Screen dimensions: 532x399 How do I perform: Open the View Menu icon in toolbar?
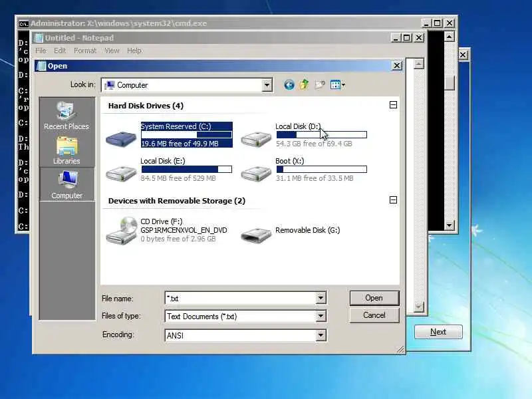click(x=337, y=84)
